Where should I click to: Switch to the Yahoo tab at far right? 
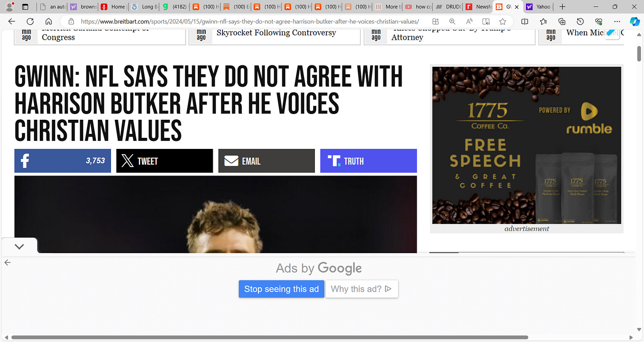coord(538,7)
